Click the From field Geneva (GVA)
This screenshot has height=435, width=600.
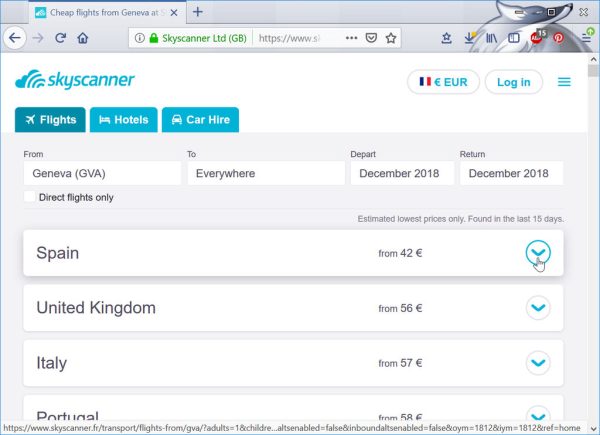[x=102, y=173]
